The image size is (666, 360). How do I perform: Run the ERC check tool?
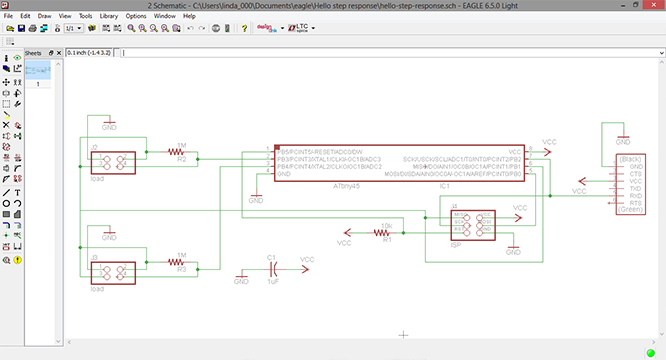(6, 260)
